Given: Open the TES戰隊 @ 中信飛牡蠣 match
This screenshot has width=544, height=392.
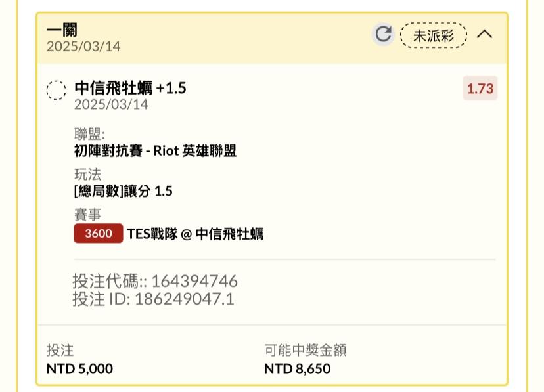Looking at the screenshot, I should point(195,234).
